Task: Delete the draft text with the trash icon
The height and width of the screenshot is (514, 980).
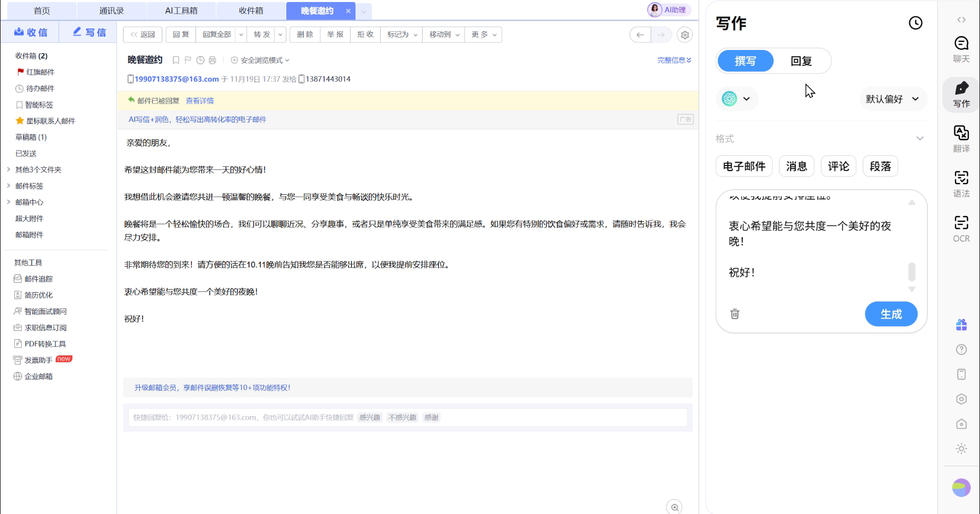Action: click(x=734, y=314)
